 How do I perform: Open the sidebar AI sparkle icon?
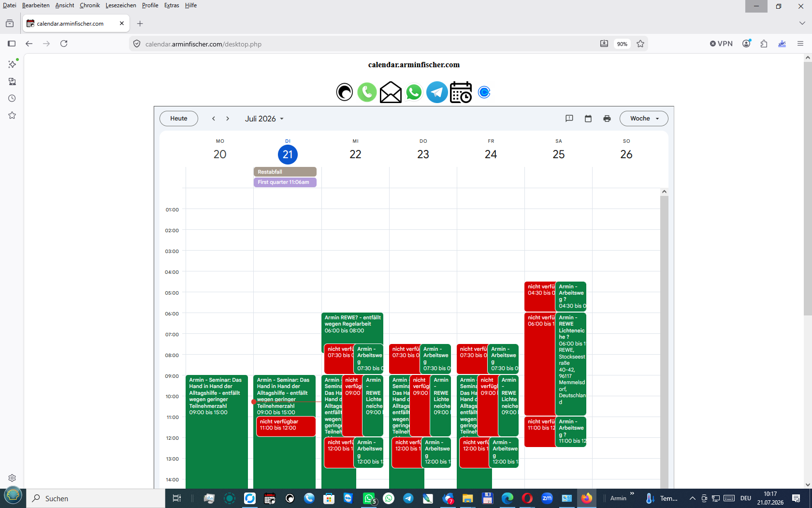click(13, 64)
